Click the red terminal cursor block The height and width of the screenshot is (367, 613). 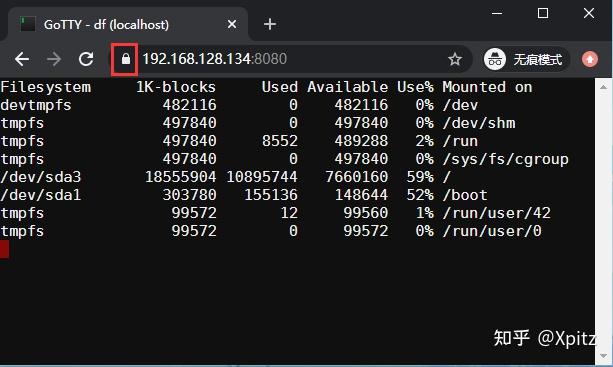pos(4,249)
